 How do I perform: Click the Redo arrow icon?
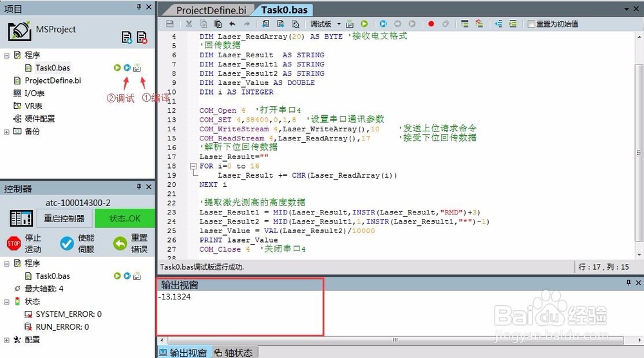(x=247, y=24)
